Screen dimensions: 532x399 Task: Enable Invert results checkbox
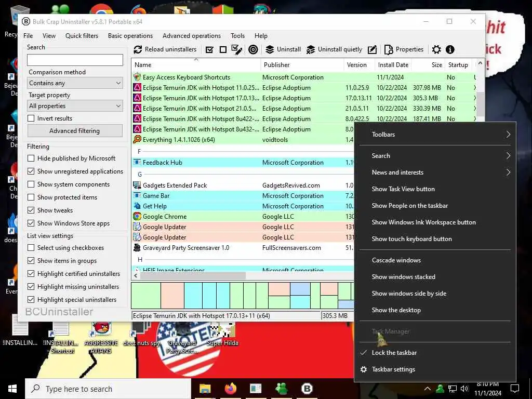[31, 118]
